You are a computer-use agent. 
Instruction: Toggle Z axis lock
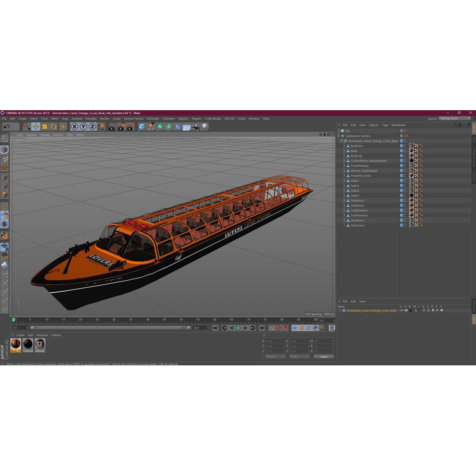pos(92,126)
